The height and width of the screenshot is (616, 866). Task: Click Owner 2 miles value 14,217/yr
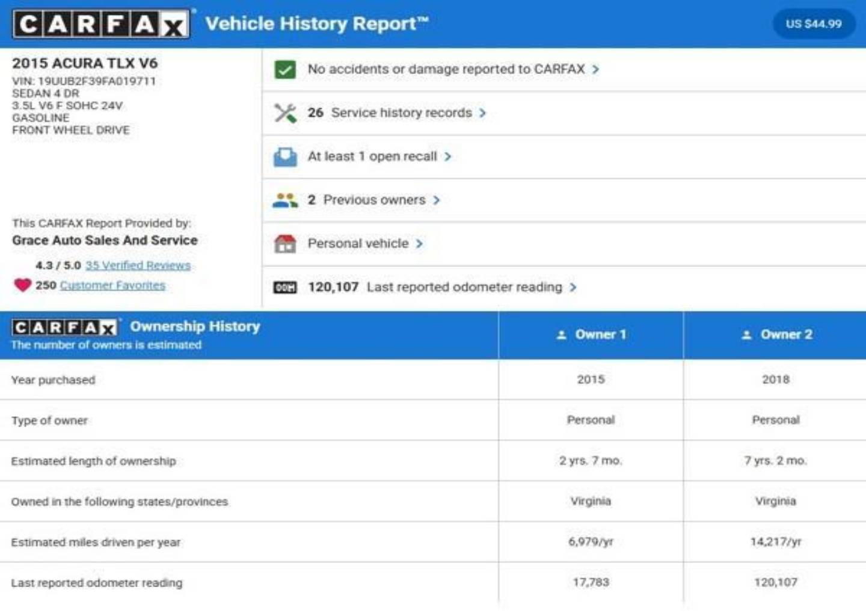click(x=776, y=542)
